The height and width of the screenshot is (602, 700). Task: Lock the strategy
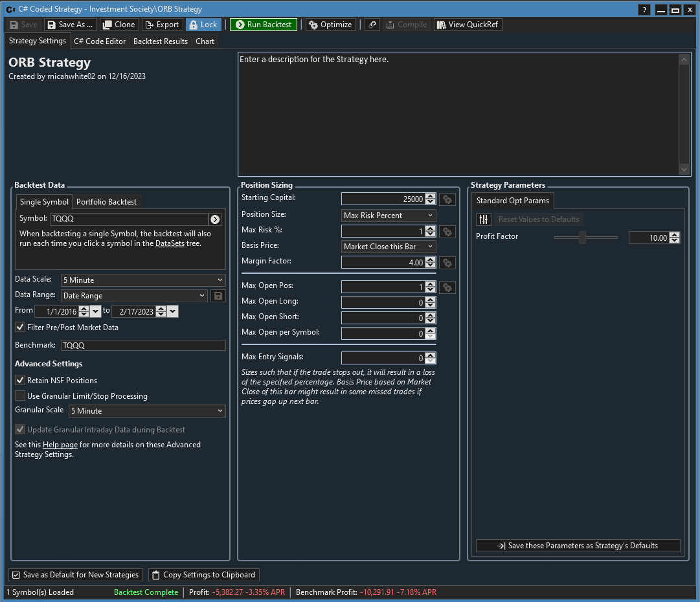point(203,25)
